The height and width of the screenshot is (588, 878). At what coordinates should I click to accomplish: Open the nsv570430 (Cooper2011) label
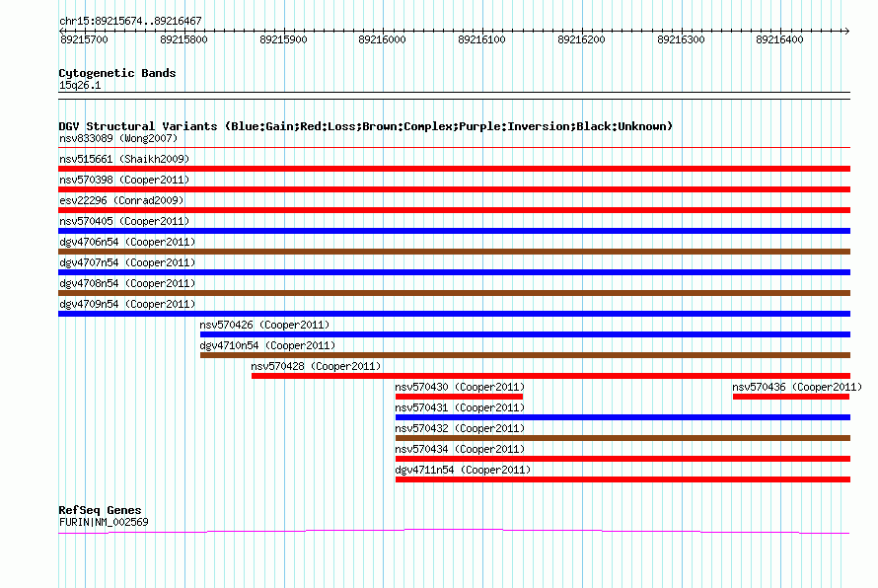[460, 387]
